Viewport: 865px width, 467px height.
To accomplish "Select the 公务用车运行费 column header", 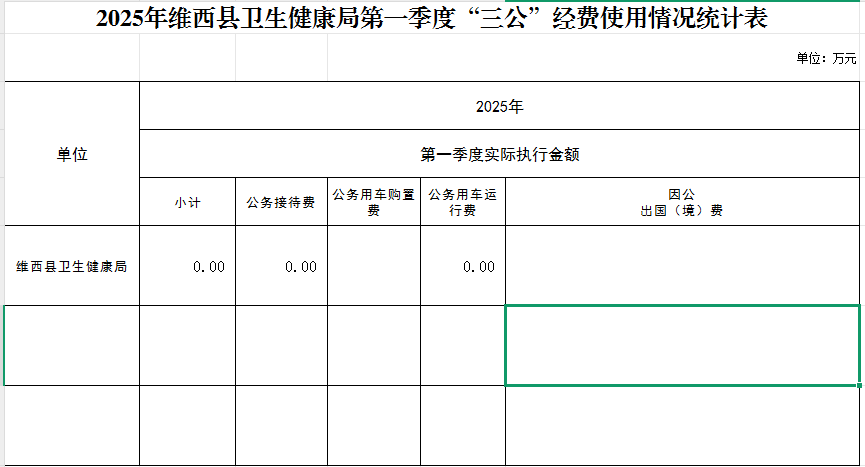I will point(462,203).
